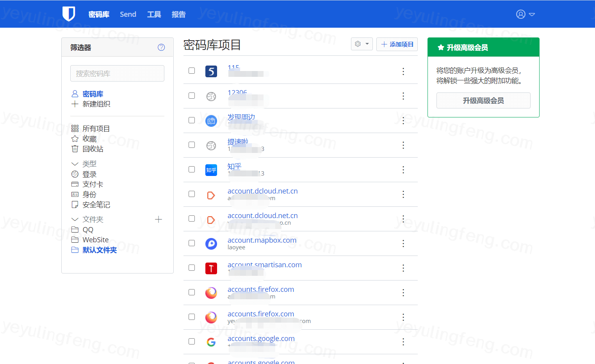
Task: Add a new folder with plus icon
Action: 159,219
